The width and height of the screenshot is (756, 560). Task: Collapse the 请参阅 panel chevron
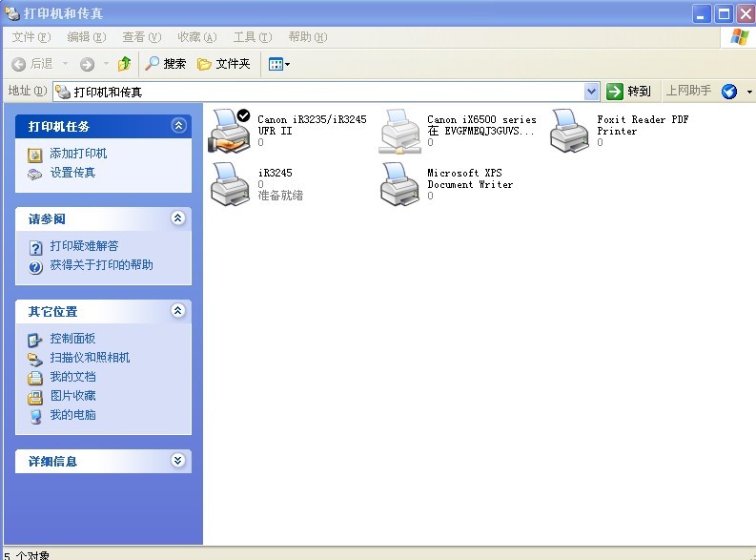click(178, 218)
